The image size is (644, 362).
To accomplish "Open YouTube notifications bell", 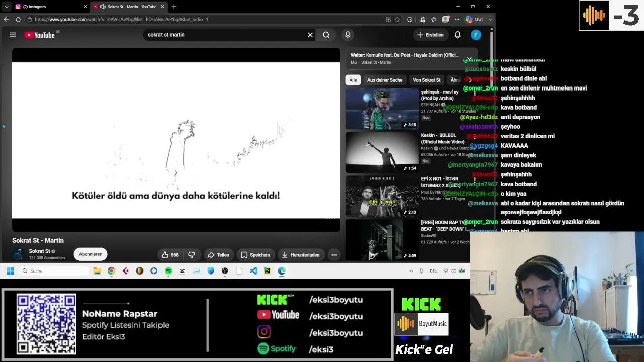I will [458, 35].
